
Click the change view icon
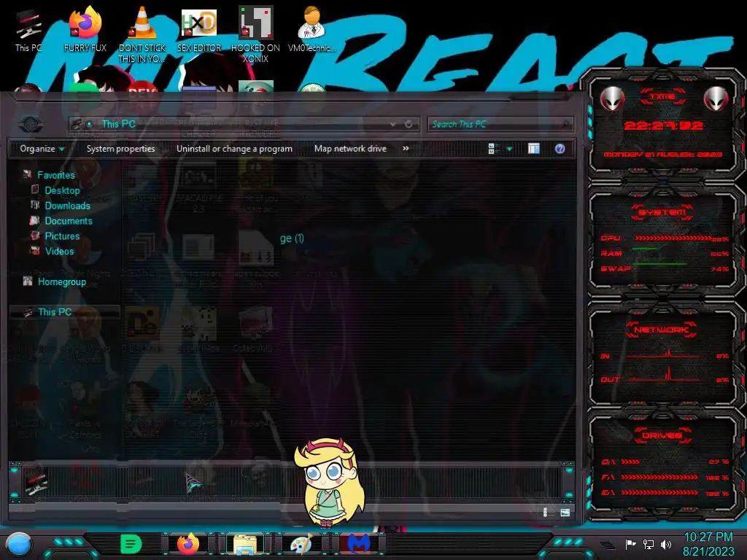[x=492, y=149]
